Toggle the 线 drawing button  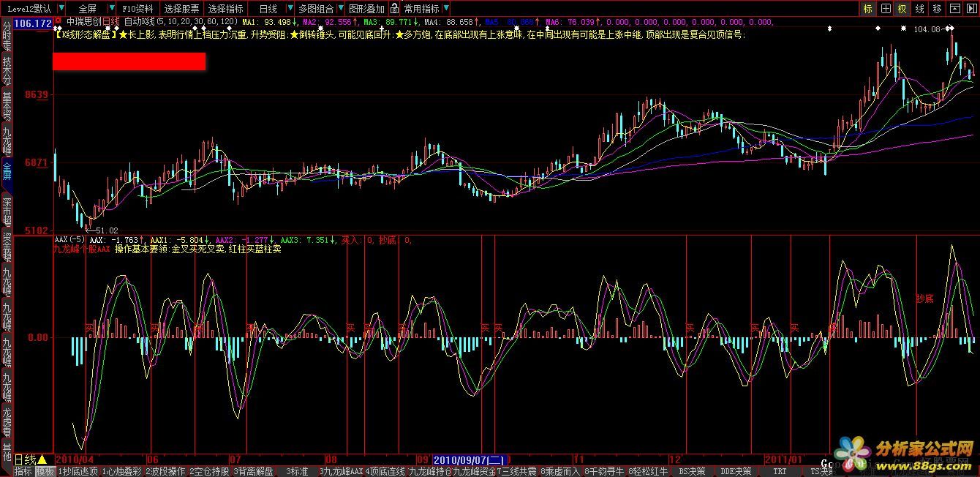(x=920, y=9)
